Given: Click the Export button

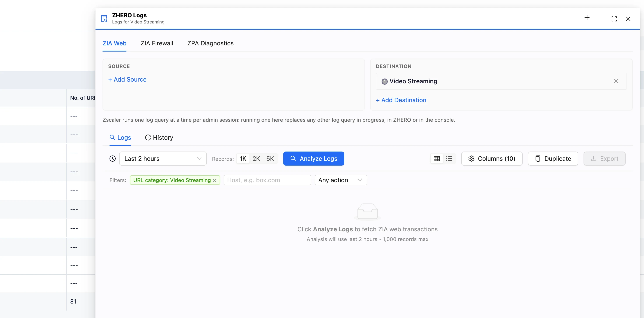Looking at the screenshot, I should click(x=604, y=159).
